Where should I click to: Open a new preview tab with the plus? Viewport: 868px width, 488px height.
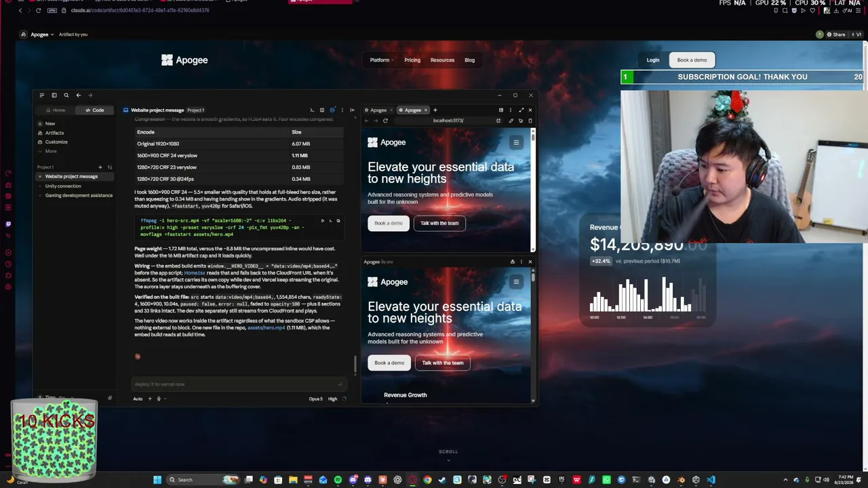(x=435, y=110)
